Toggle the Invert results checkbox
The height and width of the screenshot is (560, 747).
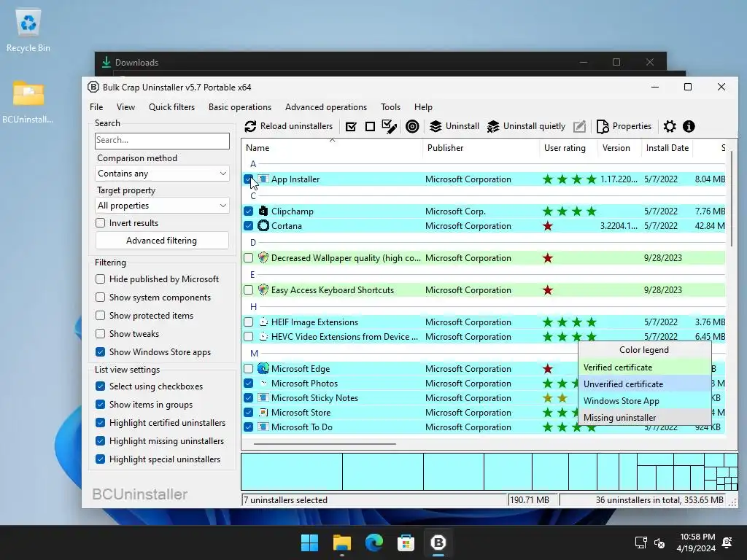(x=100, y=223)
